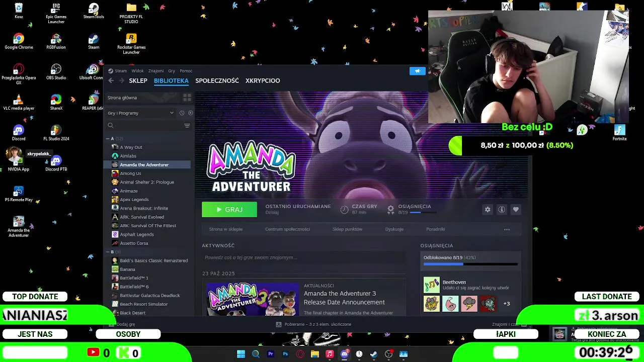This screenshot has width=644, height=362.
Task: Open Dyskusje link
Action: tap(394, 229)
